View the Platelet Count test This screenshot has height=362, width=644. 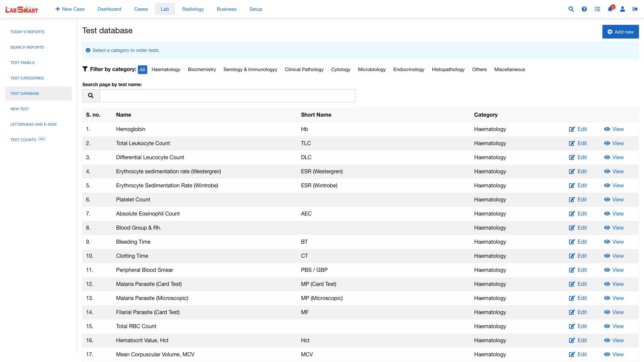point(614,199)
